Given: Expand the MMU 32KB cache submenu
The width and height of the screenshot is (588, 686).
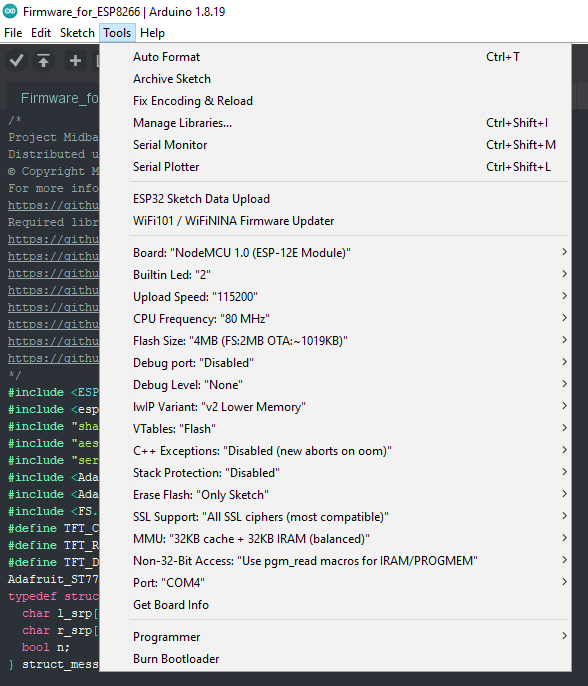Looking at the screenshot, I should [336, 539].
